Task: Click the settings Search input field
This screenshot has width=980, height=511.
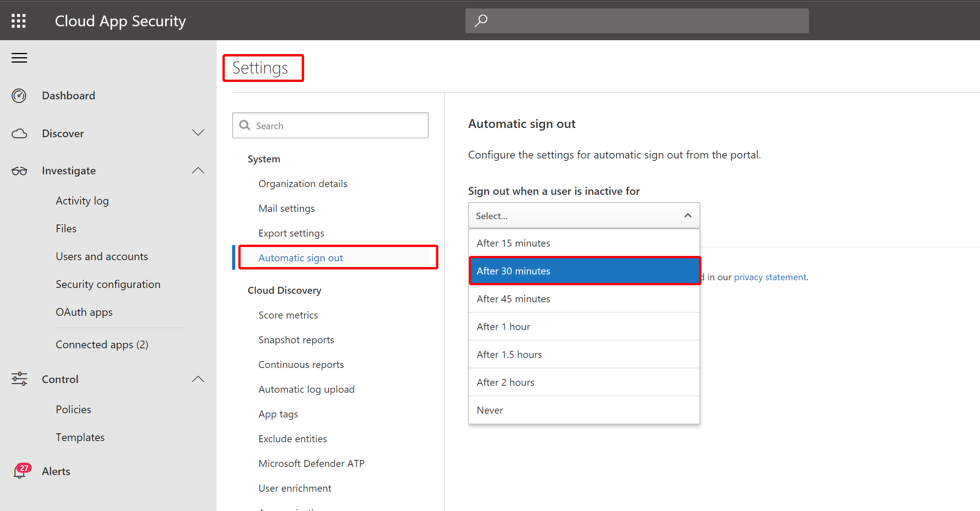Action: pyautogui.click(x=330, y=126)
